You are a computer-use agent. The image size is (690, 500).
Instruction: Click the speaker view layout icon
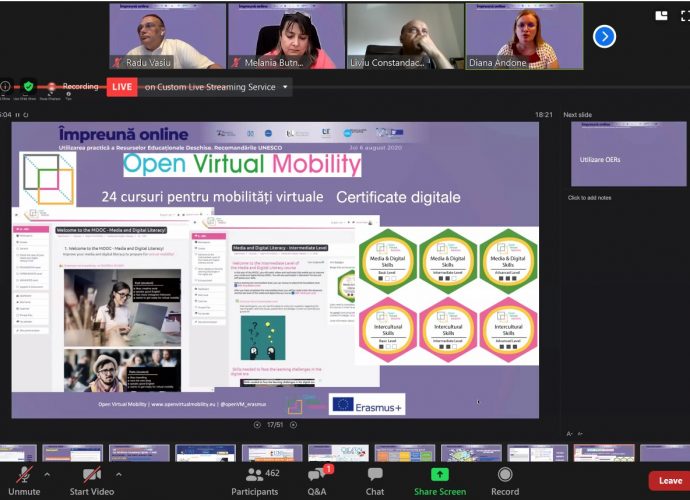coord(661,16)
